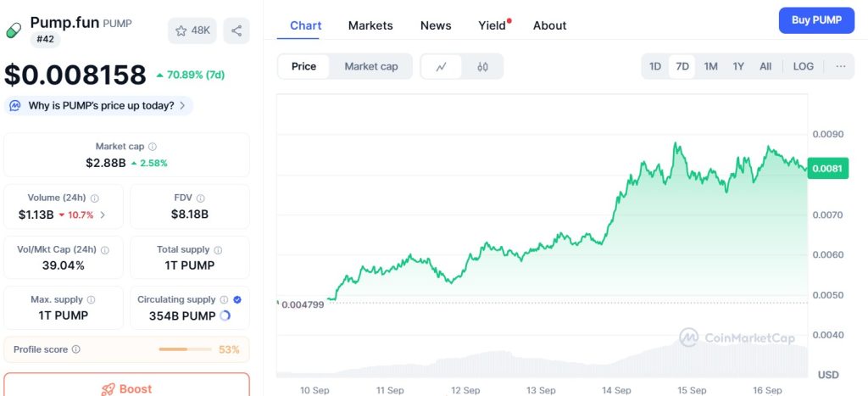The width and height of the screenshot is (868, 396).
Task: Click the Buy PUMP button
Action: tap(816, 20)
